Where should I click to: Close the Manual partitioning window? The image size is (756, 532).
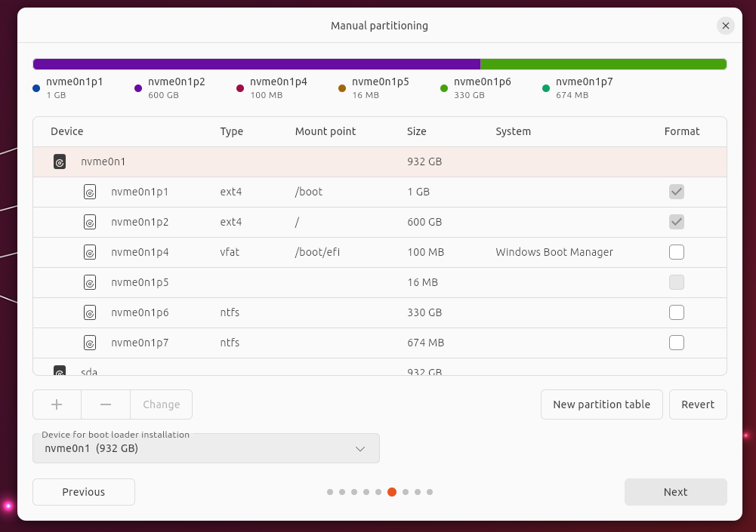tap(725, 26)
